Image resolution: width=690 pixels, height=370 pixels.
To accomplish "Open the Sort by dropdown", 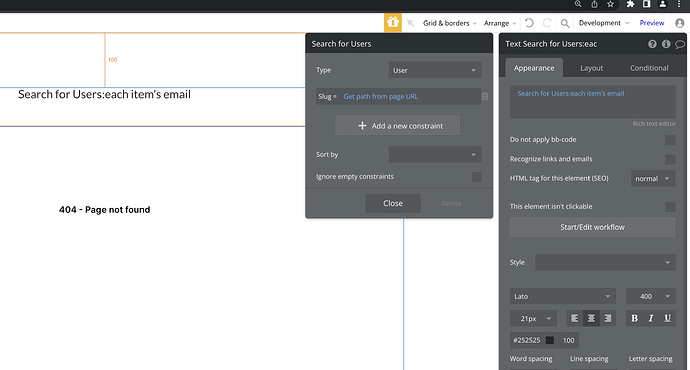I will (x=435, y=154).
